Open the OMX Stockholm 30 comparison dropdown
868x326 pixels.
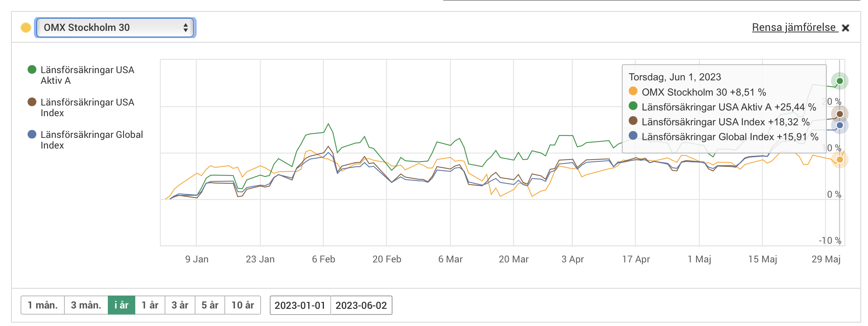click(x=114, y=27)
